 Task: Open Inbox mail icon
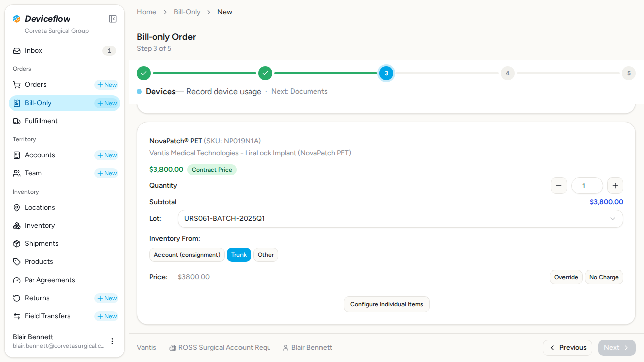tap(17, 51)
